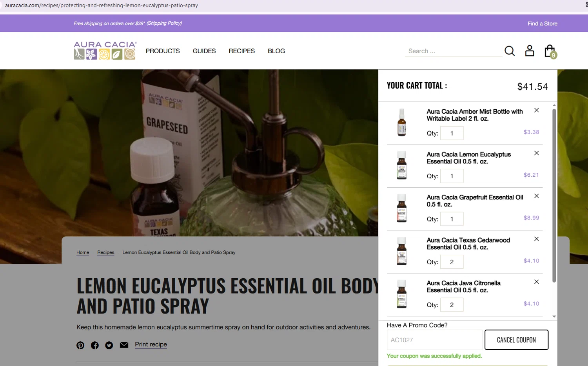This screenshot has width=588, height=366.
Task: Click Aura Cacia Lemon Eucalyptus title
Action: coord(469,158)
